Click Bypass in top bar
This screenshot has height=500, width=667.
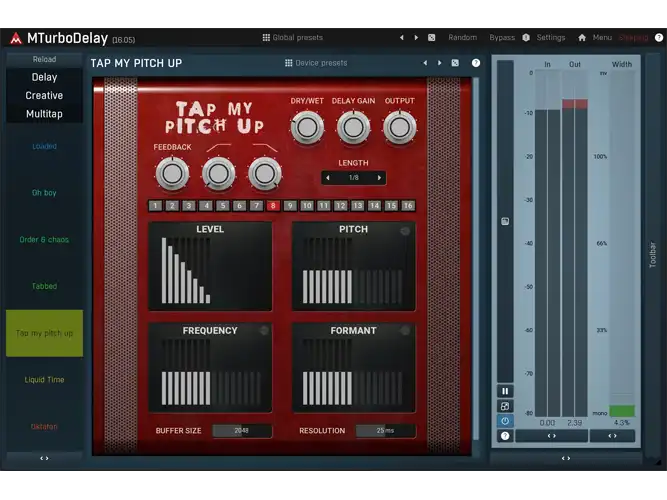point(502,37)
